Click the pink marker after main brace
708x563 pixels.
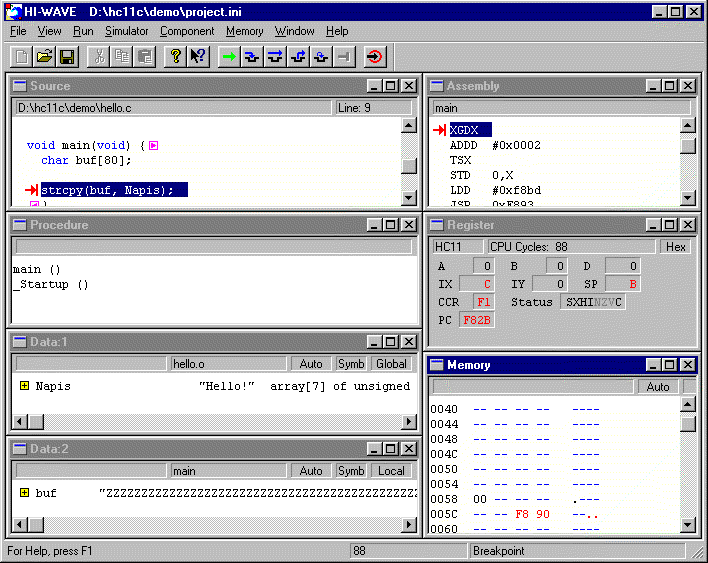(x=154, y=145)
